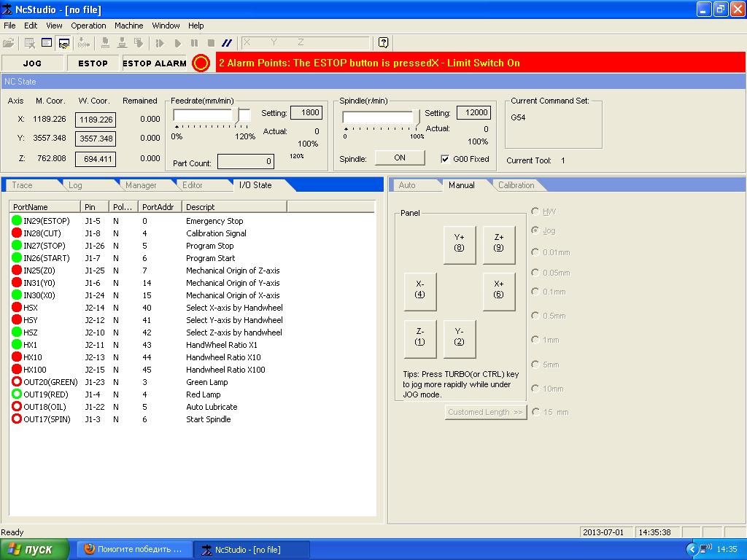Click the greyed (0) origin arrows toolbar icon

click(84, 43)
